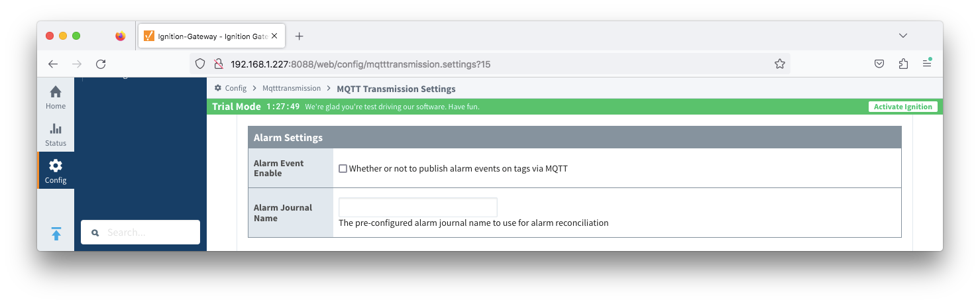Open a new browser tab

pyautogui.click(x=299, y=36)
